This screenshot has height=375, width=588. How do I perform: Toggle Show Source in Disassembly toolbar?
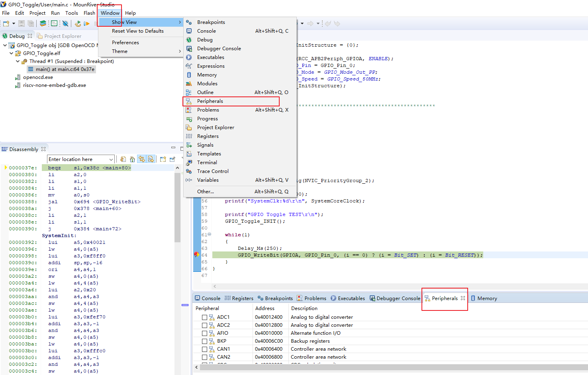(x=151, y=159)
